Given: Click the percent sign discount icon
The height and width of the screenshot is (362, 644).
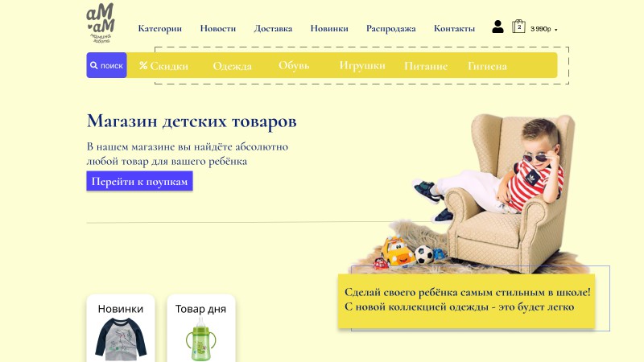Looking at the screenshot, I should point(143,65).
